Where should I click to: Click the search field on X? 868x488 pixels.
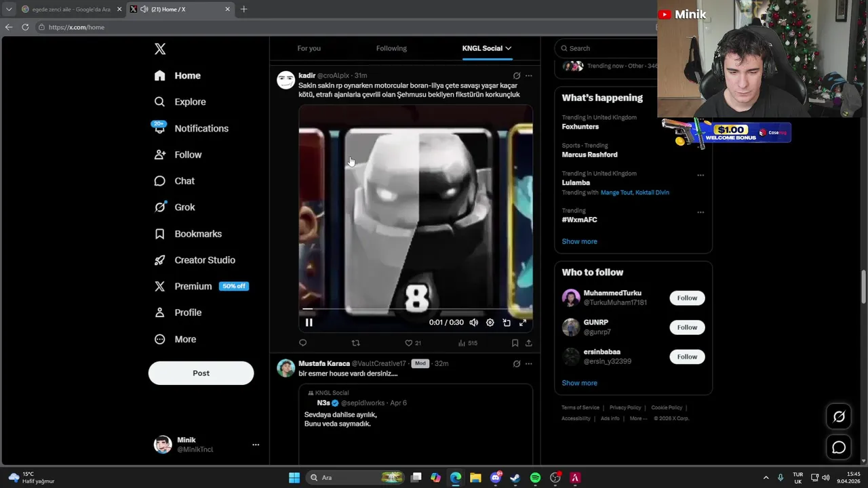coord(607,48)
